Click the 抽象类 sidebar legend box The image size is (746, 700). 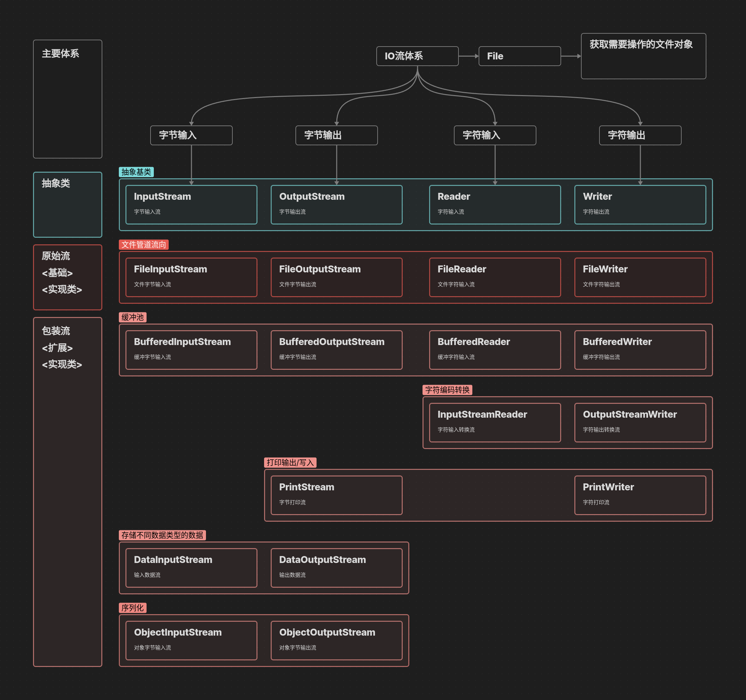[x=68, y=205]
